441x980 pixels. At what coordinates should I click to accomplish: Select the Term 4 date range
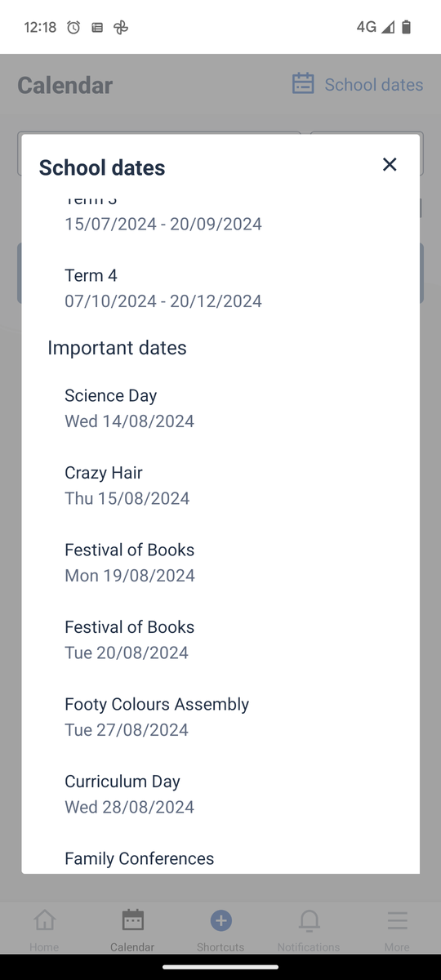pos(163,301)
